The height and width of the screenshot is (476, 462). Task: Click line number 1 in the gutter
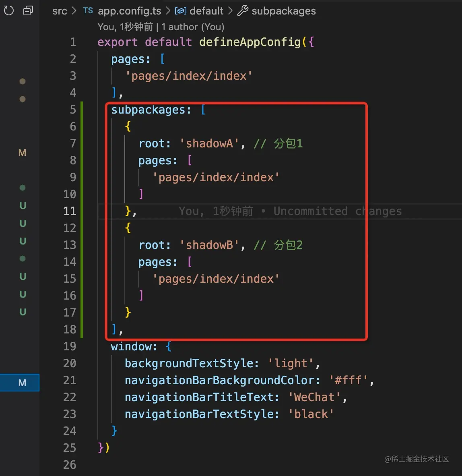73,42
